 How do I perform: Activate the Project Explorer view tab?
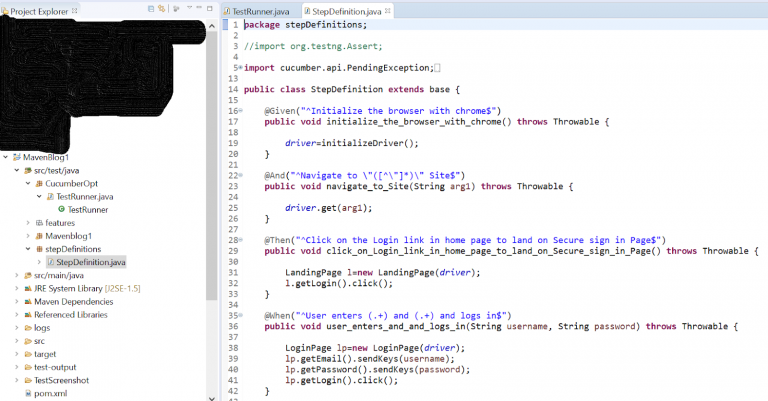pos(39,11)
